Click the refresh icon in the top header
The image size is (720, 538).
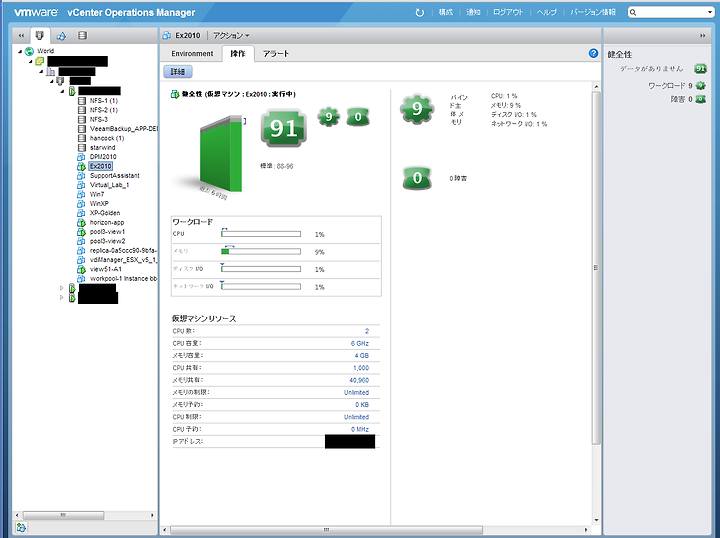click(419, 12)
